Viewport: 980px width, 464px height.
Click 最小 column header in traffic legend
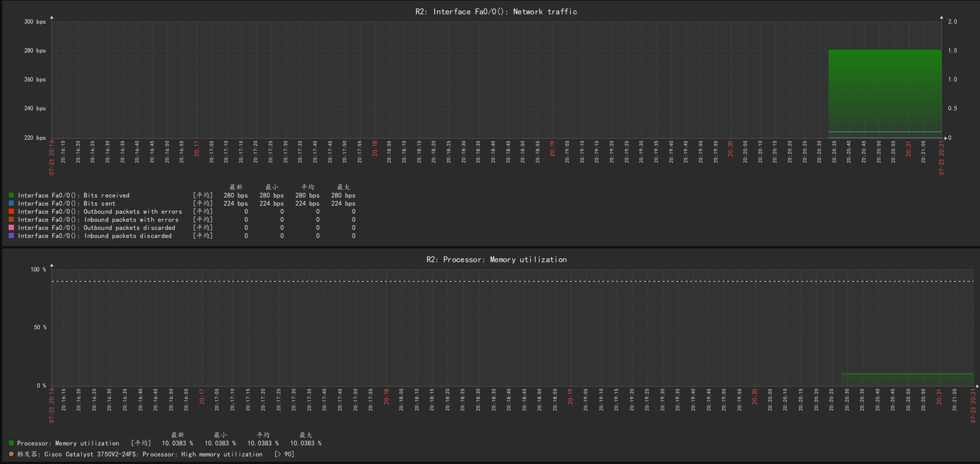coord(272,187)
